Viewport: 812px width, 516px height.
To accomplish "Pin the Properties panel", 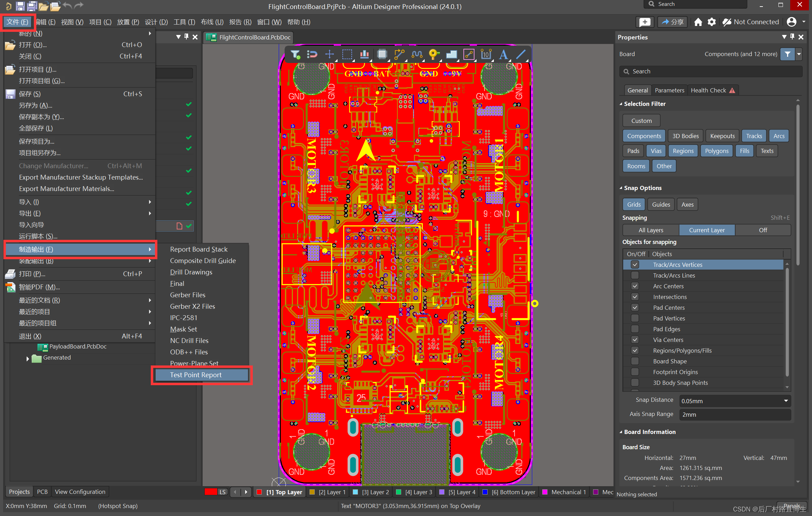I will pos(792,37).
